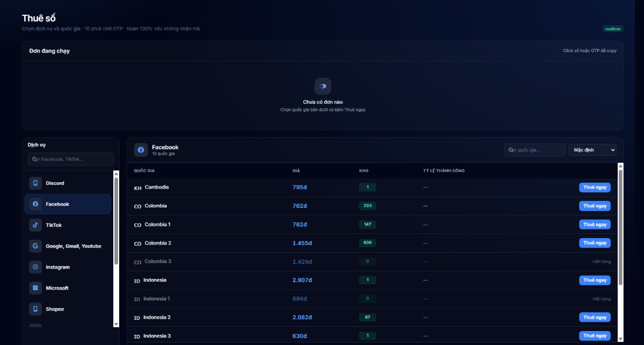Focus the service search field
The height and width of the screenshot is (345, 644).
[x=71, y=159]
